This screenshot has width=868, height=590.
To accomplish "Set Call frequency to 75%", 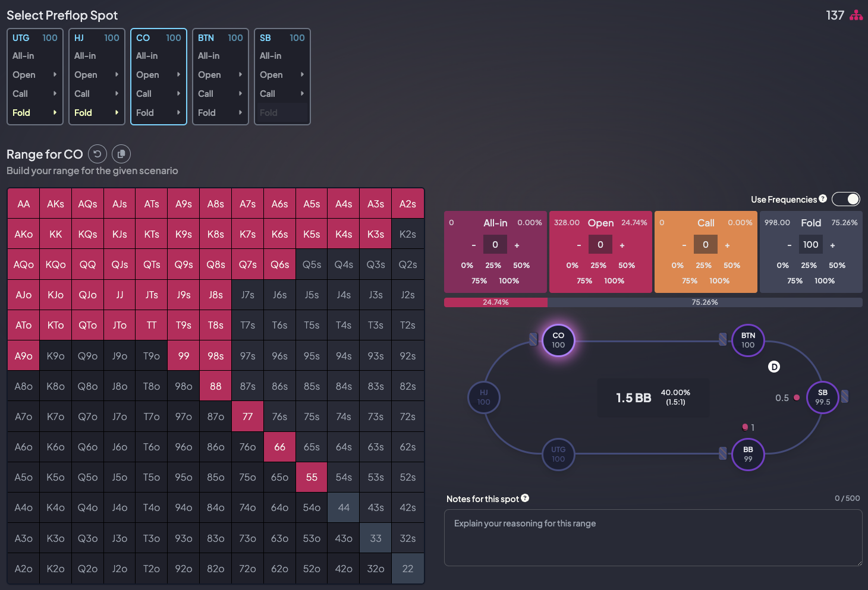I will pyautogui.click(x=690, y=280).
